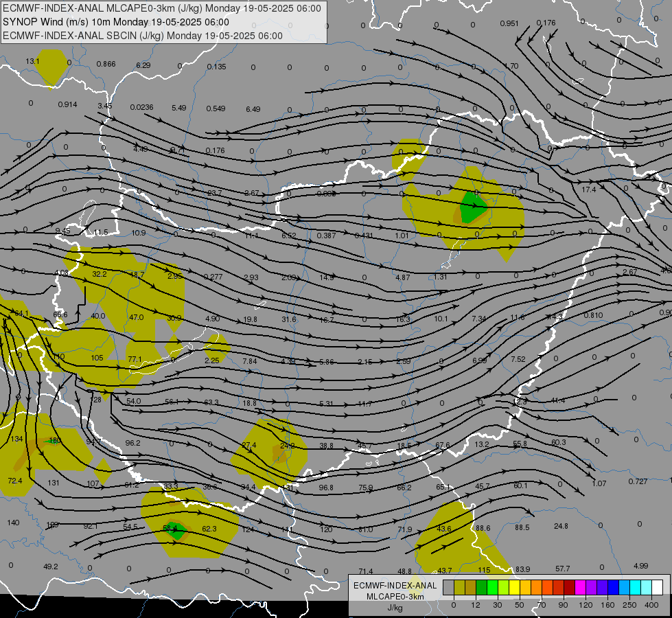
Task: Click the map value 49.2
Action: click(x=51, y=566)
